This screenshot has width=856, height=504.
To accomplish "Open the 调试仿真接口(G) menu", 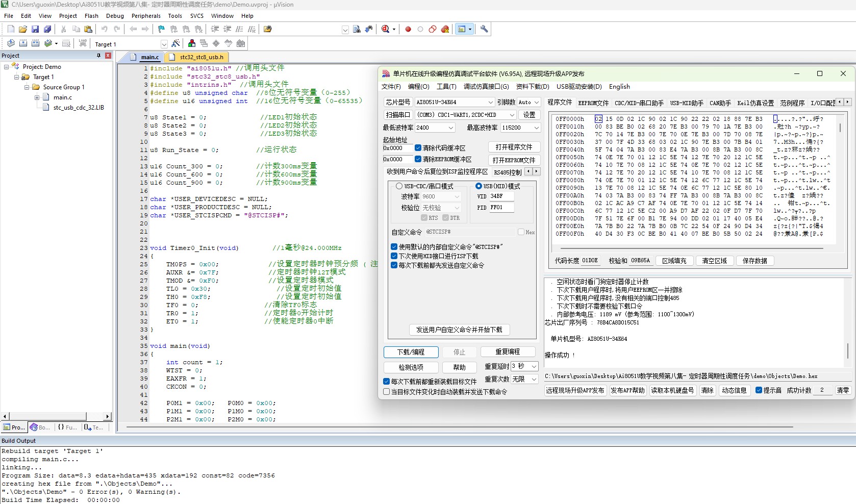I will click(x=486, y=87).
